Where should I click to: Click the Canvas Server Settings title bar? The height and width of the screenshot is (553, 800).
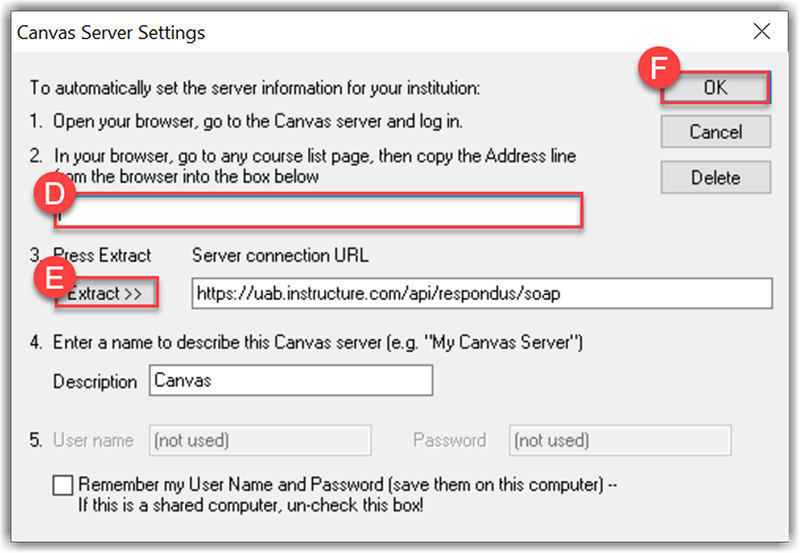300,33
